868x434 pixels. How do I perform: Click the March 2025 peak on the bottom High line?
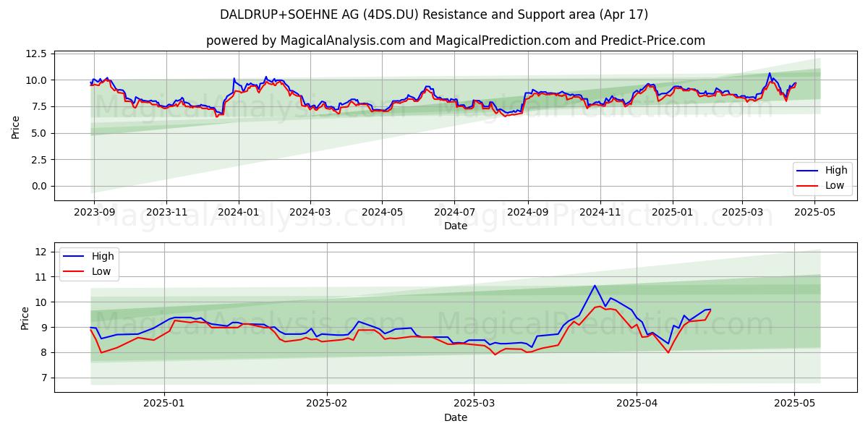(x=595, y=286)
